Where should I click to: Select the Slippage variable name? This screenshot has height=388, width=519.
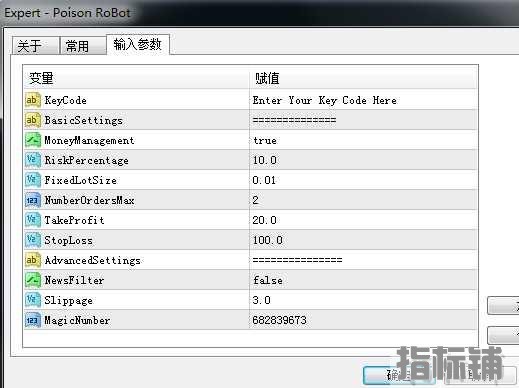(68, 300)
